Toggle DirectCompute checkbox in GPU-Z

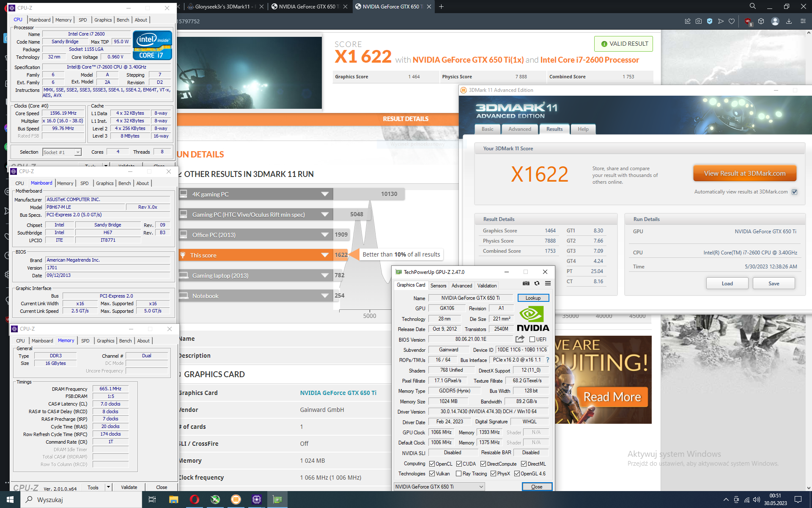pos(483,464)
